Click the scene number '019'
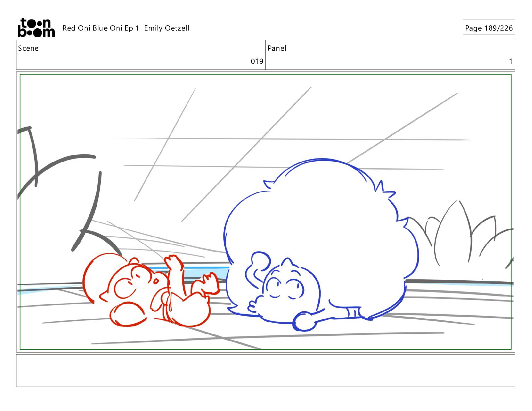 (257, 61)
